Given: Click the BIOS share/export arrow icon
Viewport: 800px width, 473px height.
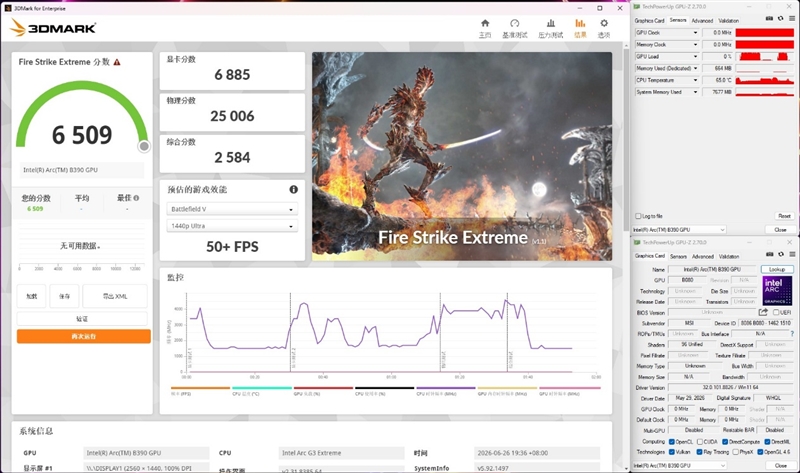Looking at the screenshot, I should click(763, 312).
